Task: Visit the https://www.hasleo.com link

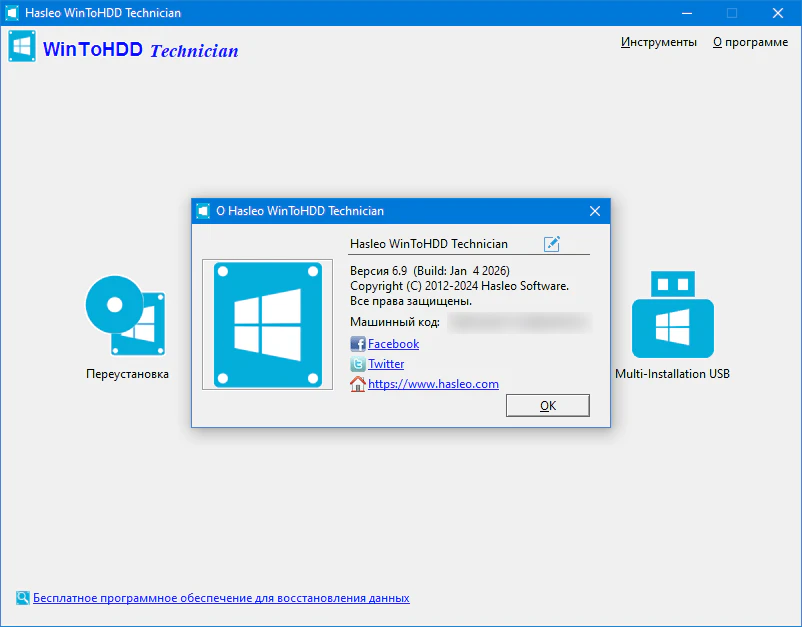Action: [x=433, y=384]
